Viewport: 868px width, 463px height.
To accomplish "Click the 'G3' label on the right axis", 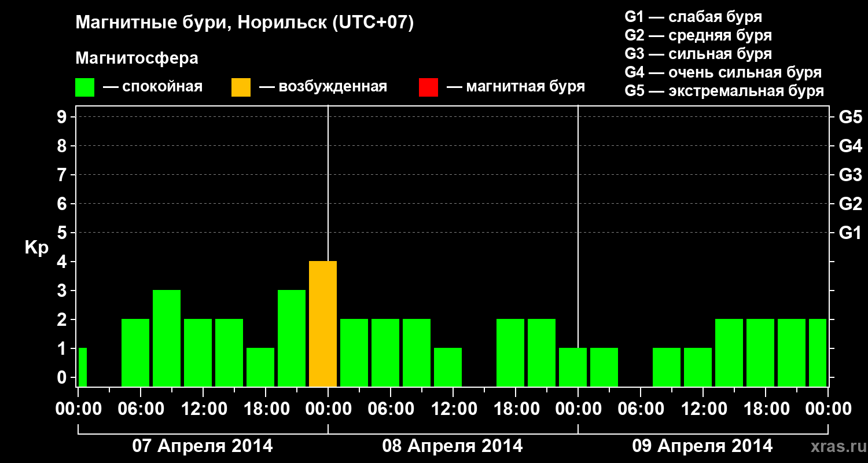I will point(850,175).
